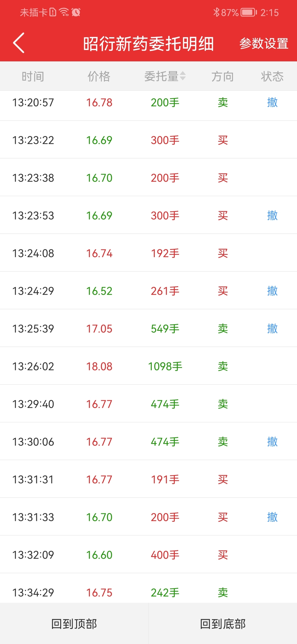This screenshot has width=297, height=644.
Task: Tap 撤 status on 13:30:06 row
Action: (272, 442)
